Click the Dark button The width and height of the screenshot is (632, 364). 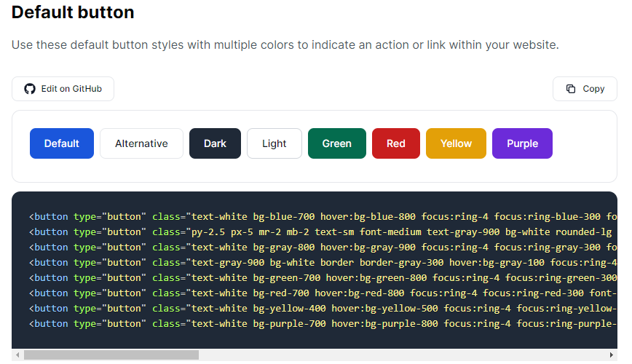pos(216,143)
